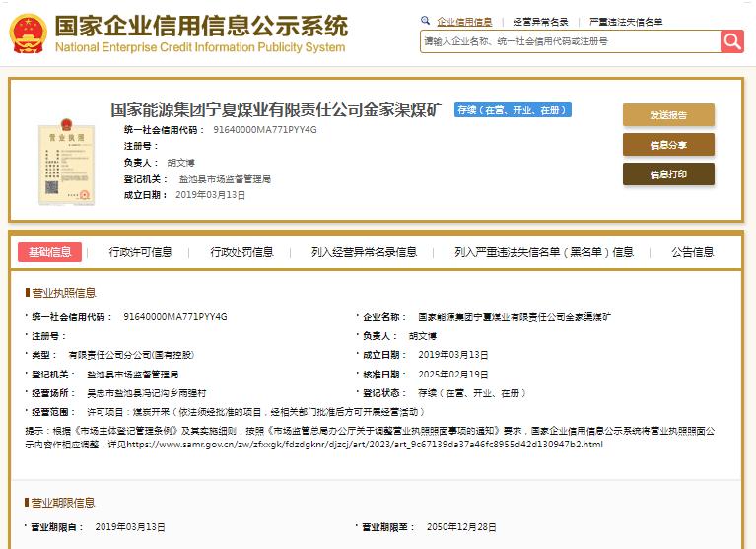Click the blue 存续 status badge
Viewport: 756px width, 549px height.
(x=513, y=110)
